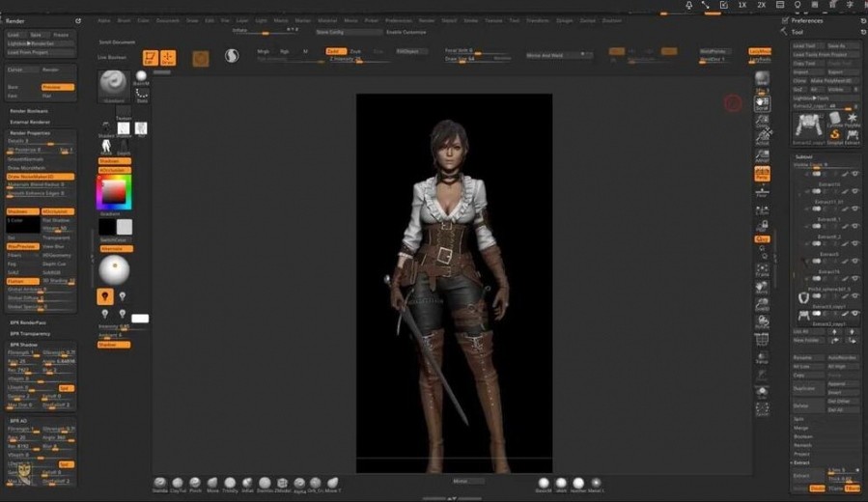This screenshot has width=868, height=502.
Task: Toggle the Transp transparency icon
Action: 762,358
